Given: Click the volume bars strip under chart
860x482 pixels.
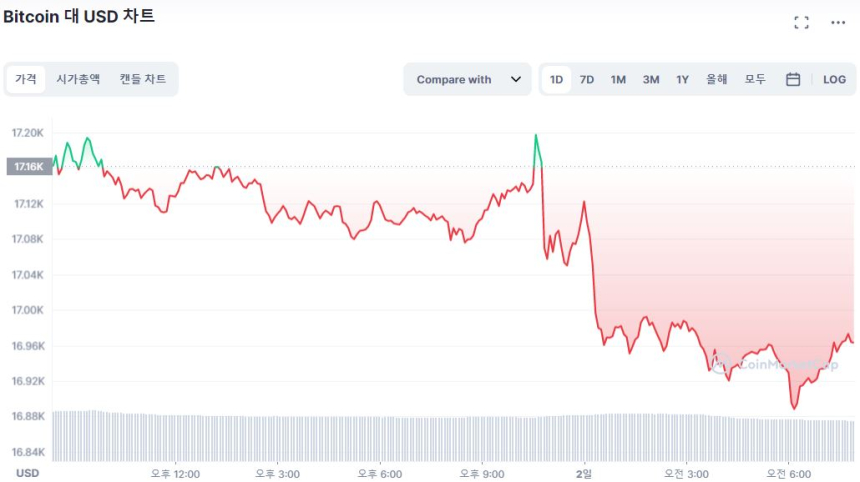Looking at the screenshot, I should (x=450, y=436).
